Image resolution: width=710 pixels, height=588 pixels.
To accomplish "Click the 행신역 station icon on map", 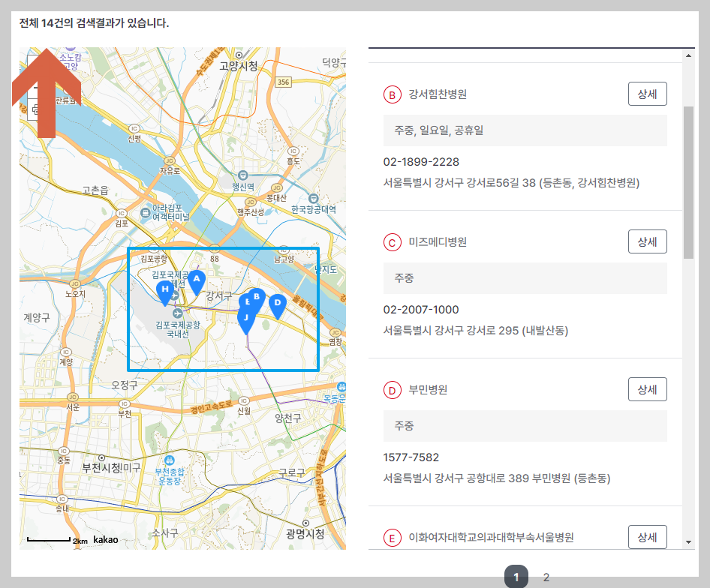I will pyautogui.click(x=243, y=175).
